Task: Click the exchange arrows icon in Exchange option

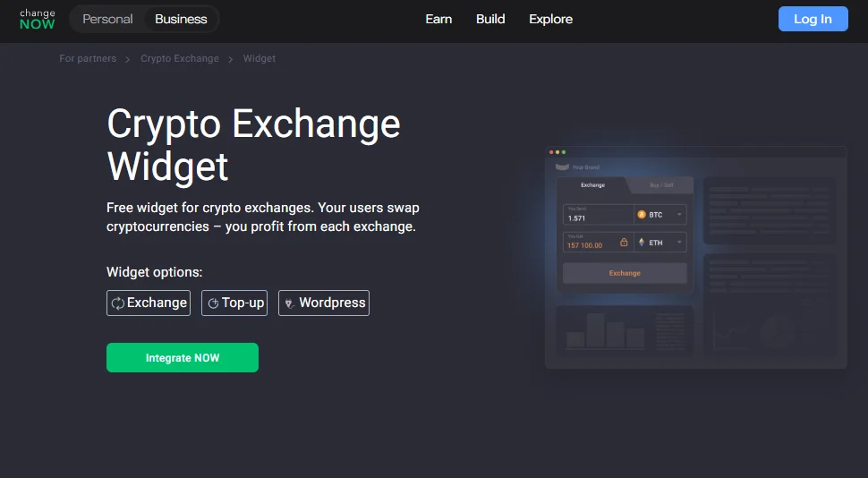Action: pyautogui.click(x=117, y=303)
